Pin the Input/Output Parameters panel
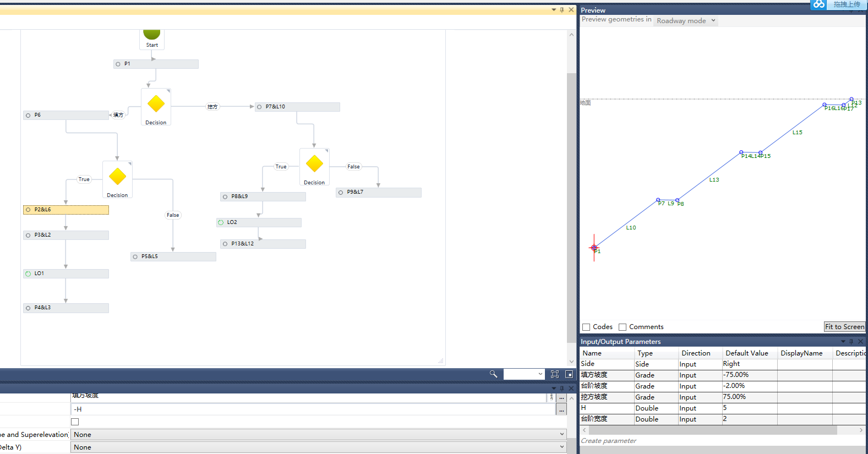The height and width of the screenshot is (454, 868). point(851,342)
